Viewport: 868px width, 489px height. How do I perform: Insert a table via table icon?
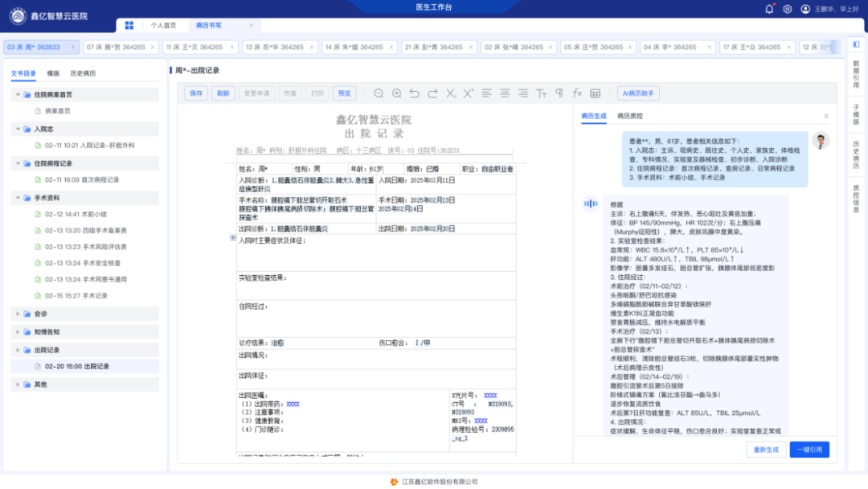click(x=595, y=93)
